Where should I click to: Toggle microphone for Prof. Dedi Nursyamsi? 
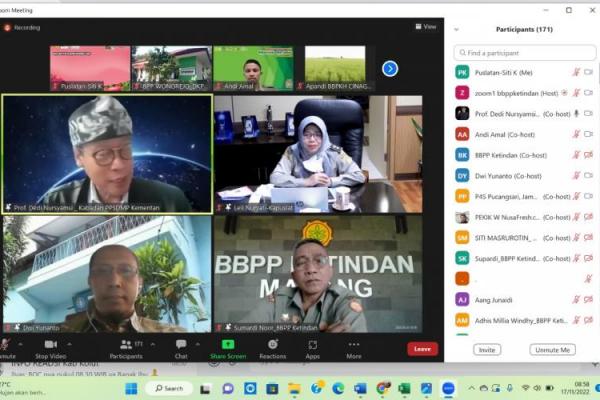(576, 114)
